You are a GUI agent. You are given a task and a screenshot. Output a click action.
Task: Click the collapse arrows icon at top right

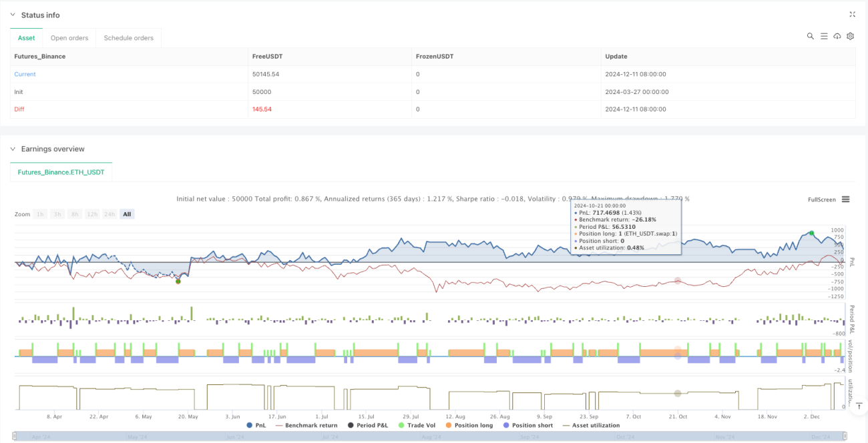point(852,14)
